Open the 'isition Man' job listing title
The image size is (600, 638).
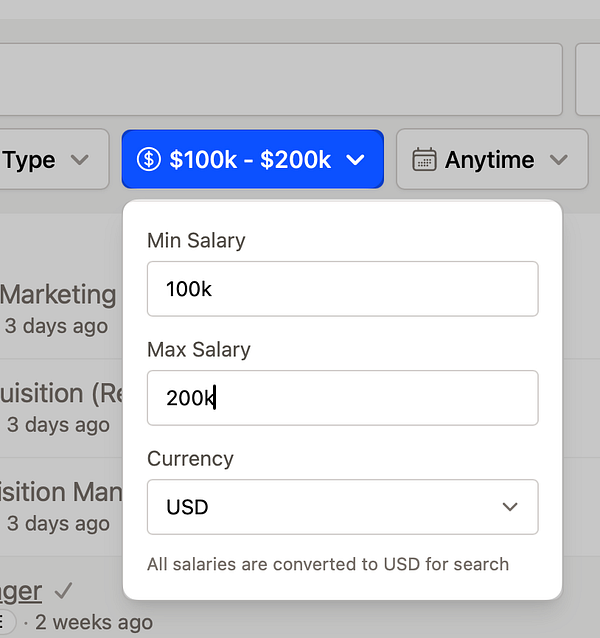(61, 492)
